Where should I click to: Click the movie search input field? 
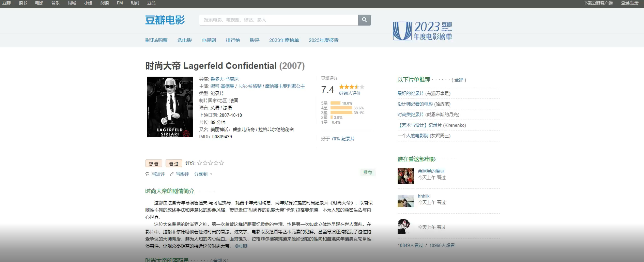click(x=279, y=20)
